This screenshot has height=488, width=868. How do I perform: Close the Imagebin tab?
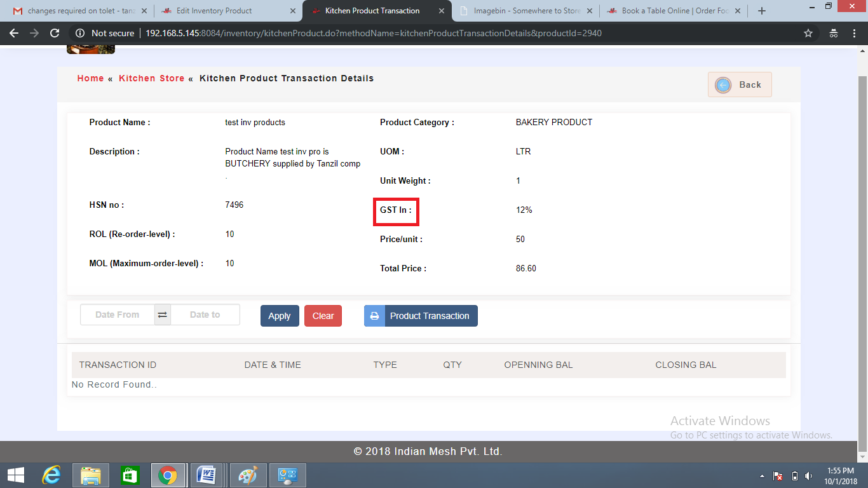coord(590,11)
